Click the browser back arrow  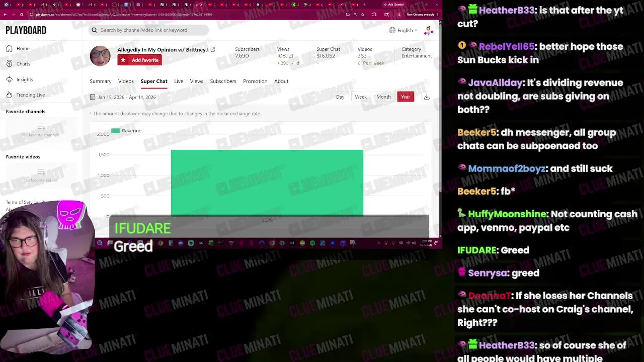coord(5,15)
